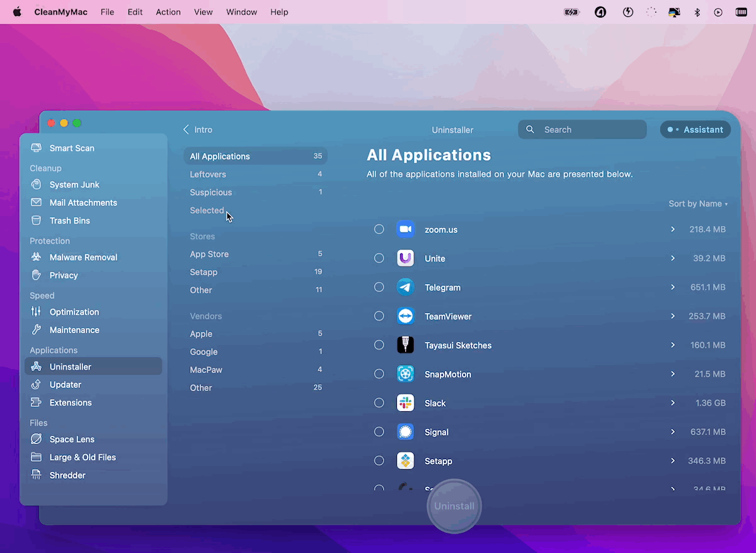
Task: Click the Search field
Action: tap(583, 130)
